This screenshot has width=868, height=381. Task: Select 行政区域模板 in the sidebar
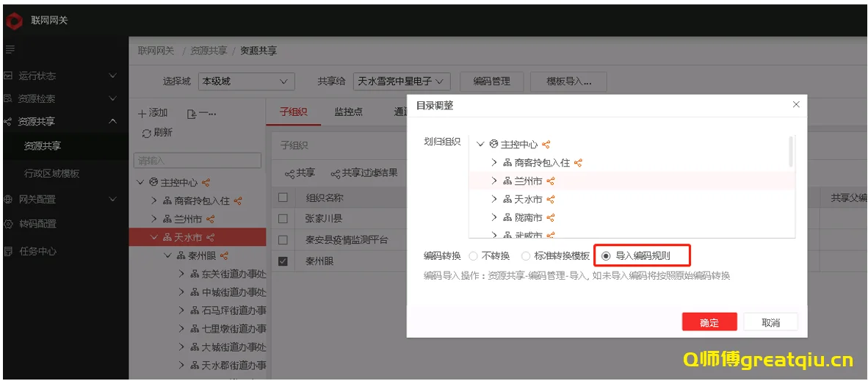[51, 173]
